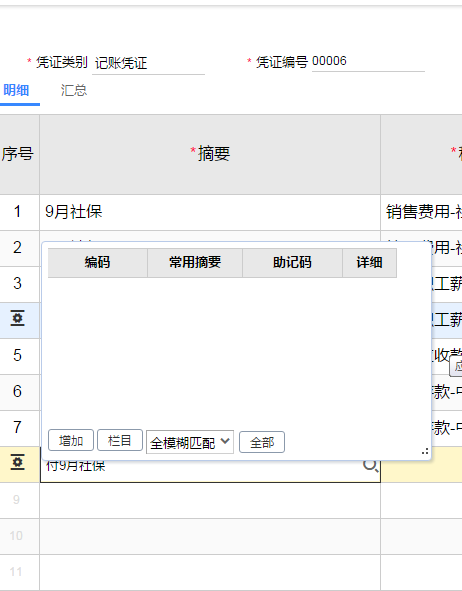
Task: Select the empty summary cell in row 9
Action: coord(210,500)
